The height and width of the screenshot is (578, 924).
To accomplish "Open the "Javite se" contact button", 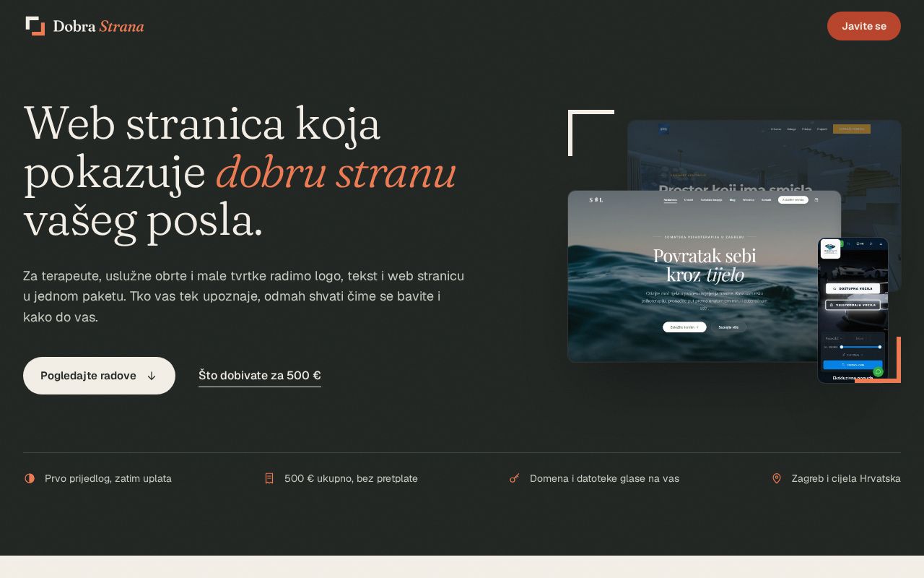I will [863, 26].
